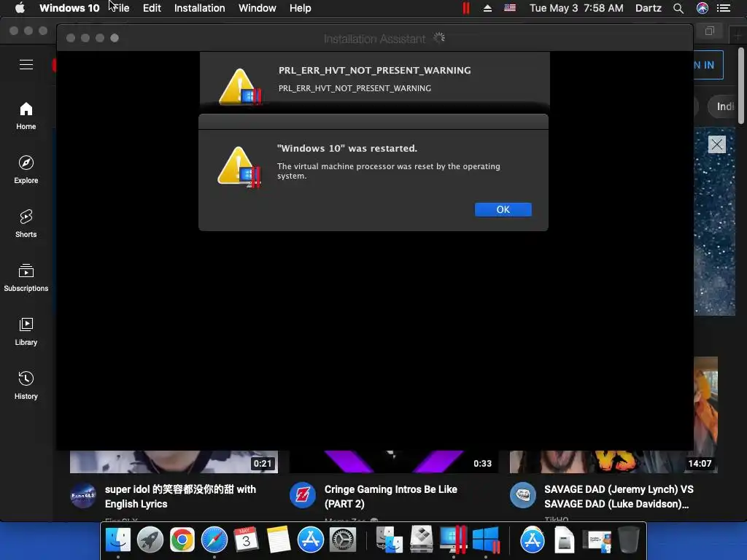Open the App Store icon beside disk image

(x=532, y=540)
